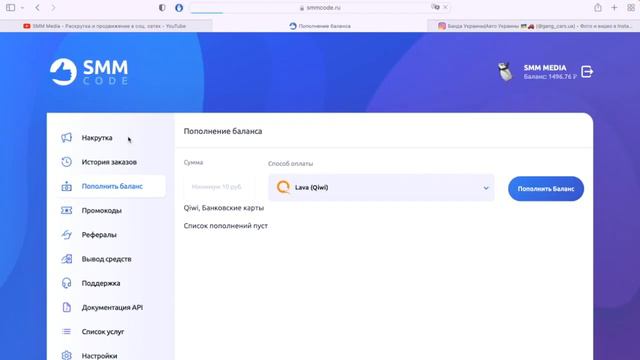Switch to the Instagram gang_cars.ua tab
This screenshot has width=640, height=360.
[x=533, y=26]
